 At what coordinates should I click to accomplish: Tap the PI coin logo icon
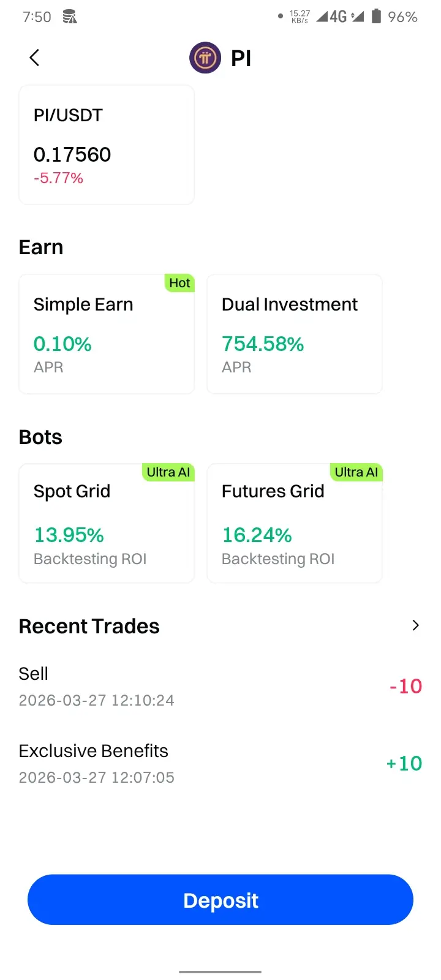pyautogui.click(x=205, y=58)
